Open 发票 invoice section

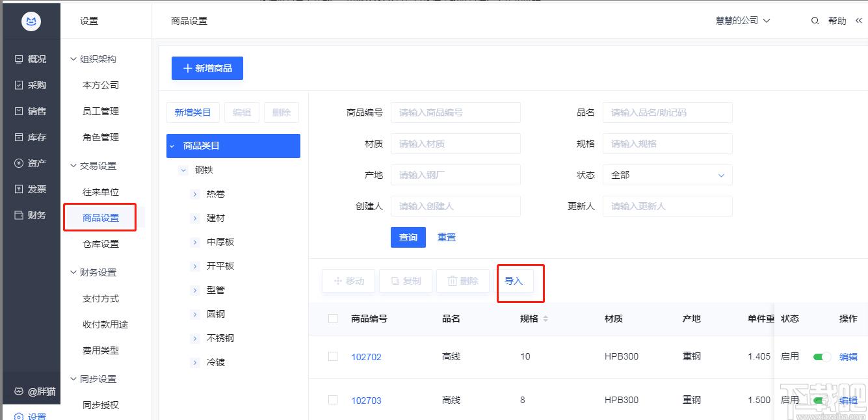(31, 189)
